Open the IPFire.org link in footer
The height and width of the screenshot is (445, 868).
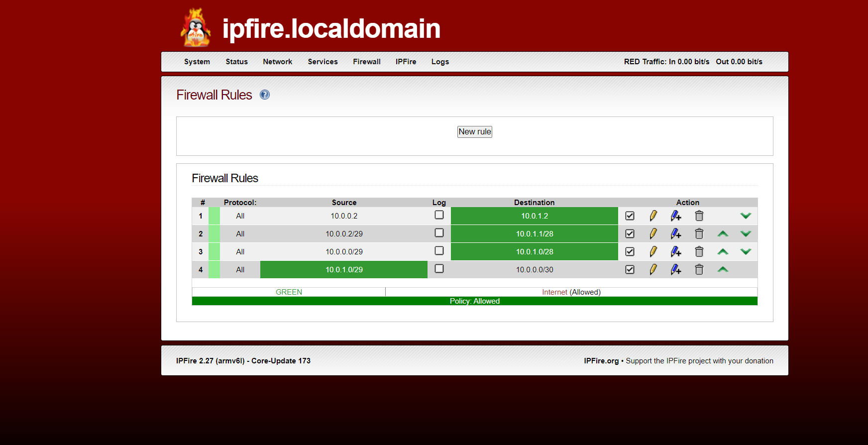601,361
